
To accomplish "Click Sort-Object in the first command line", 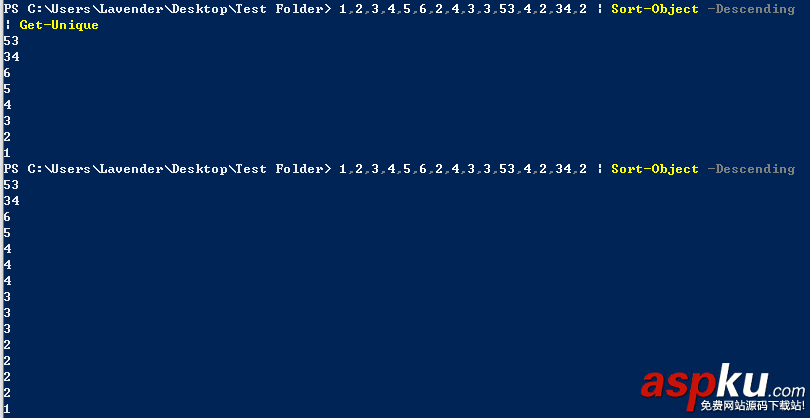I will 654,9.
